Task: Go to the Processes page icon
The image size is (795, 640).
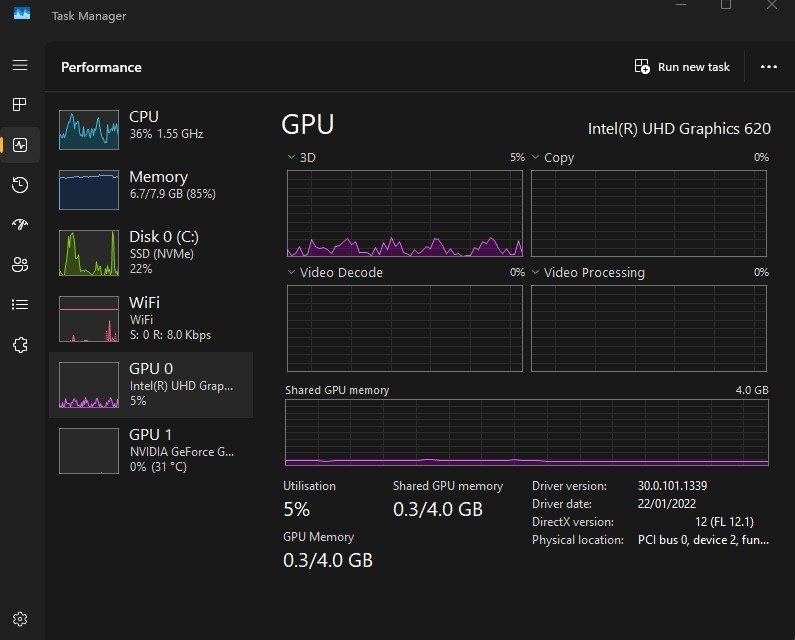Action: tap(20, 104)
